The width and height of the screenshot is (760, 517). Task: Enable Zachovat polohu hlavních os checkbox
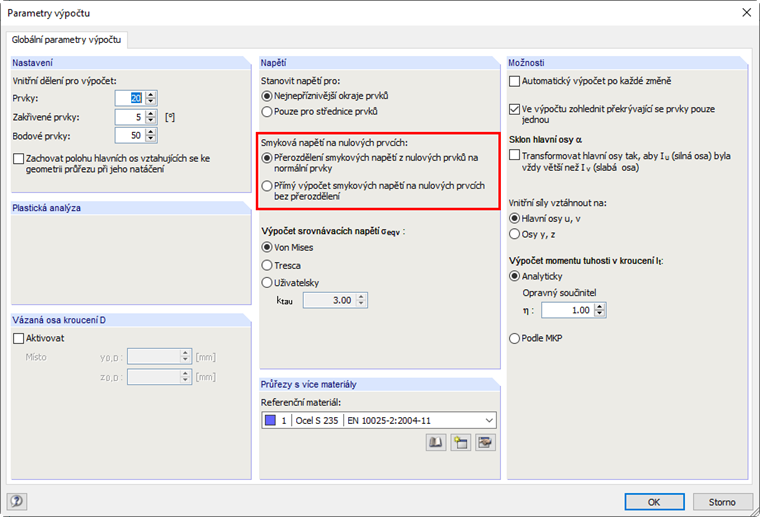tap(18, 158)
